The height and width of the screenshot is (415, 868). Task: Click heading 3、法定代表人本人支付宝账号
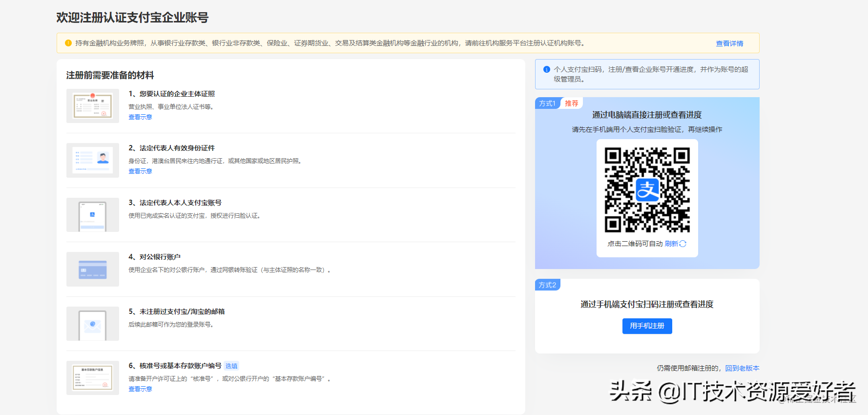point(175,203)
